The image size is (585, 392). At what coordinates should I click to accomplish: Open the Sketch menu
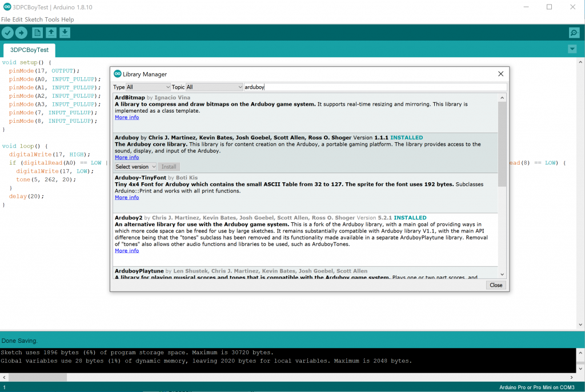[34, 19]
